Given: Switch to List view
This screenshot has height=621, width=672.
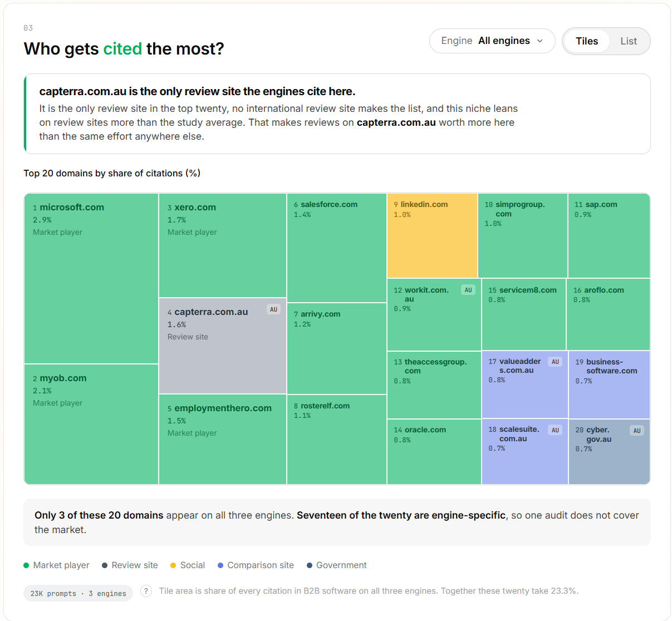Looking at the screenshot, I should [629, 41].
